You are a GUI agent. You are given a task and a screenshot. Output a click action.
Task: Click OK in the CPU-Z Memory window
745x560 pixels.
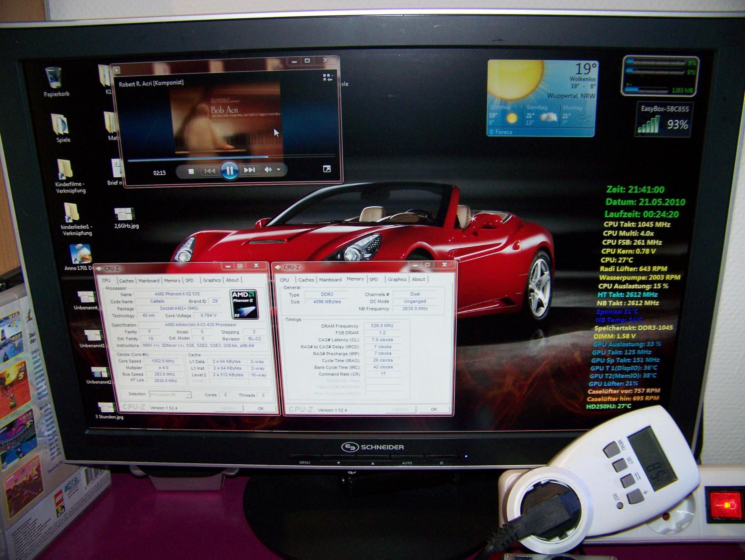(x=434, y=410)
